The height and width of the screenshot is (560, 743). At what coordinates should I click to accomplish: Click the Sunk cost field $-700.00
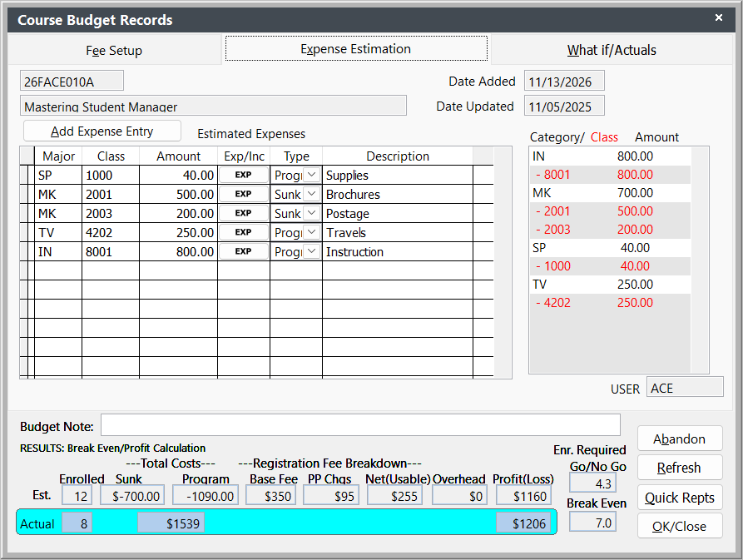132,496
